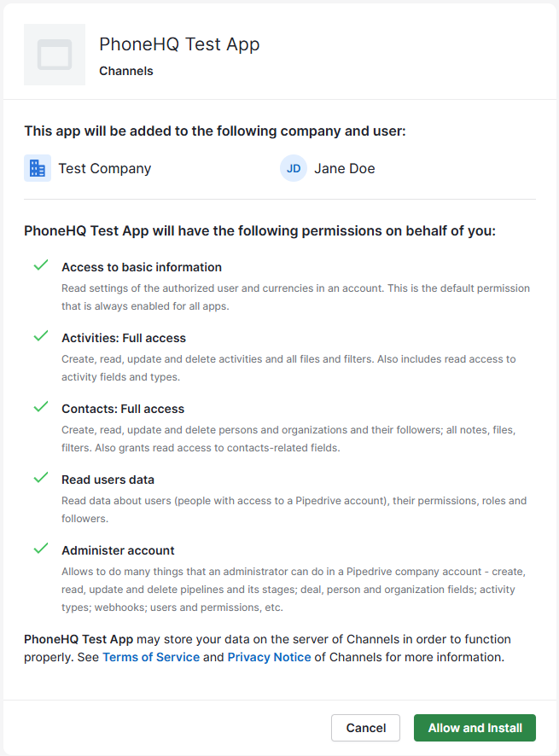559x756 pixels.
Task: Open the Privacy Notice link
Action: (x=269, y=657)
